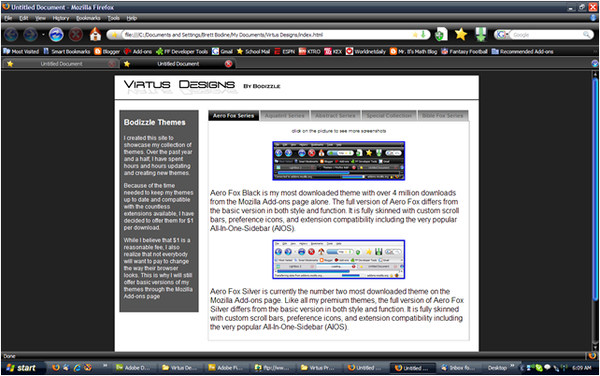Click the Windows start button
Viewport: 600px width, 376px height.
pos(22,368)
